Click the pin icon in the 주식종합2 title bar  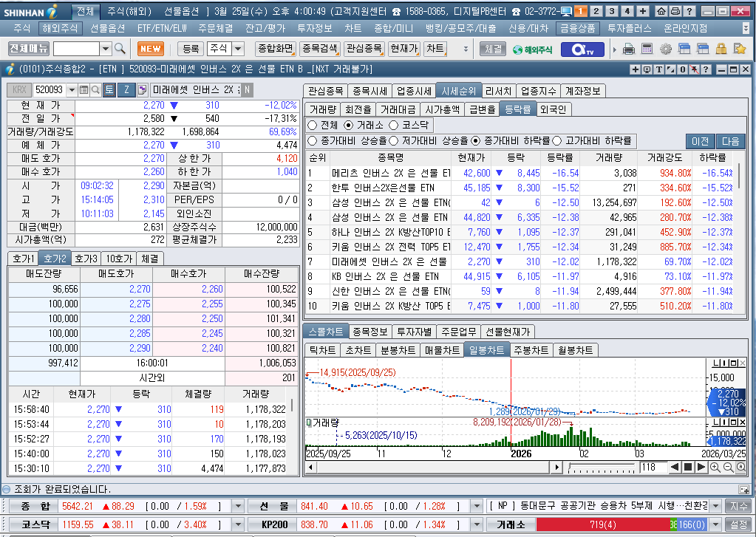pos(694,69)
